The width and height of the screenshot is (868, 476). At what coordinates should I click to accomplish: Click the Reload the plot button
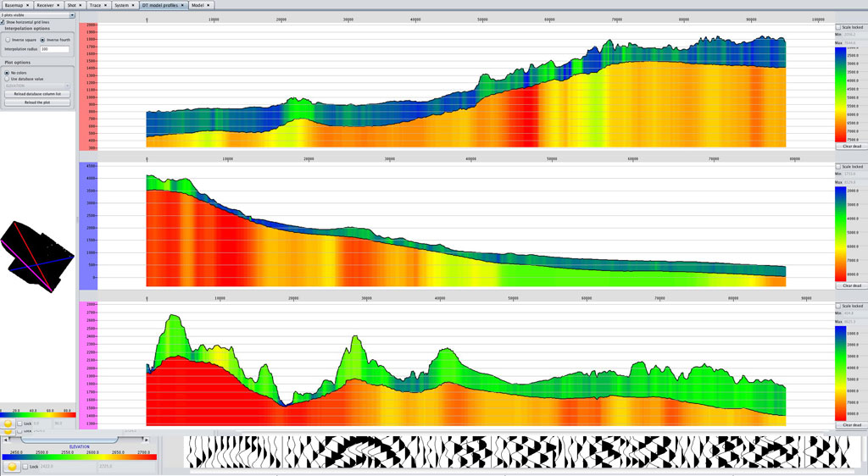pos(37,102)
